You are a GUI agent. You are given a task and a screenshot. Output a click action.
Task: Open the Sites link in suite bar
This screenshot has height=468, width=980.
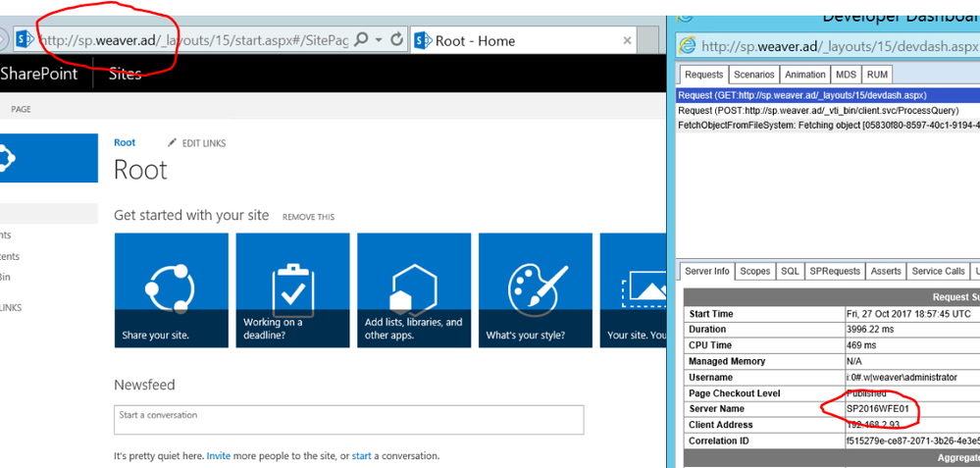[x=125, y=74]
